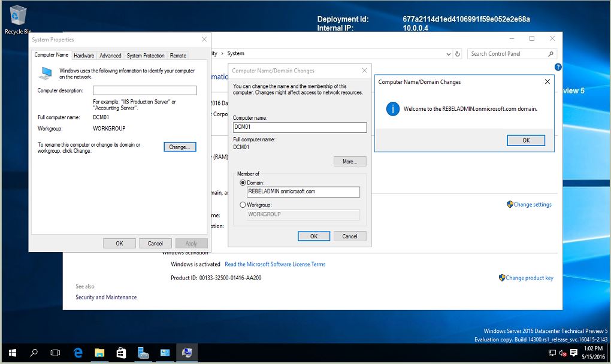Close the Computer Name/Domain Changes window behind
Screen dimensions: 611x364
pyautogui.click(x=364, y=71)
